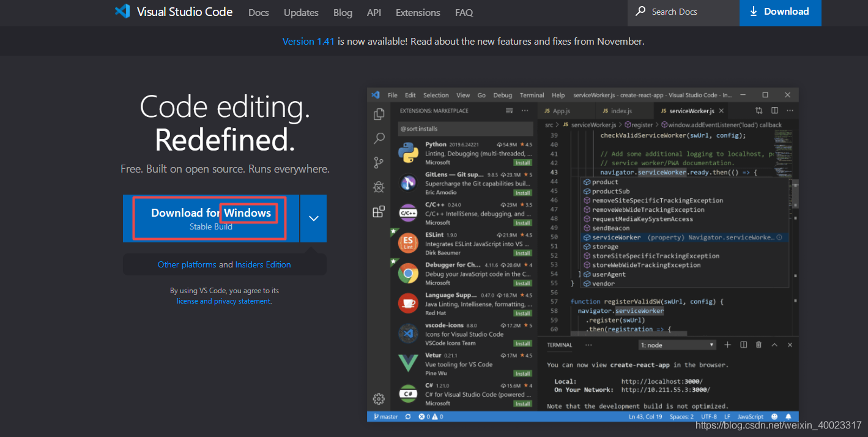Open the license and privacy statement link

click(x=223, y=301)
